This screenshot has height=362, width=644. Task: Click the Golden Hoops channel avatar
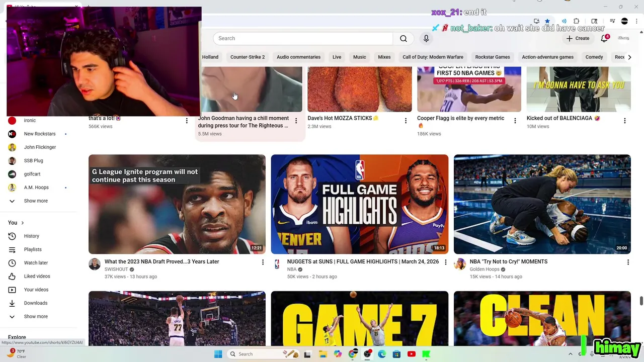[460, 264]
